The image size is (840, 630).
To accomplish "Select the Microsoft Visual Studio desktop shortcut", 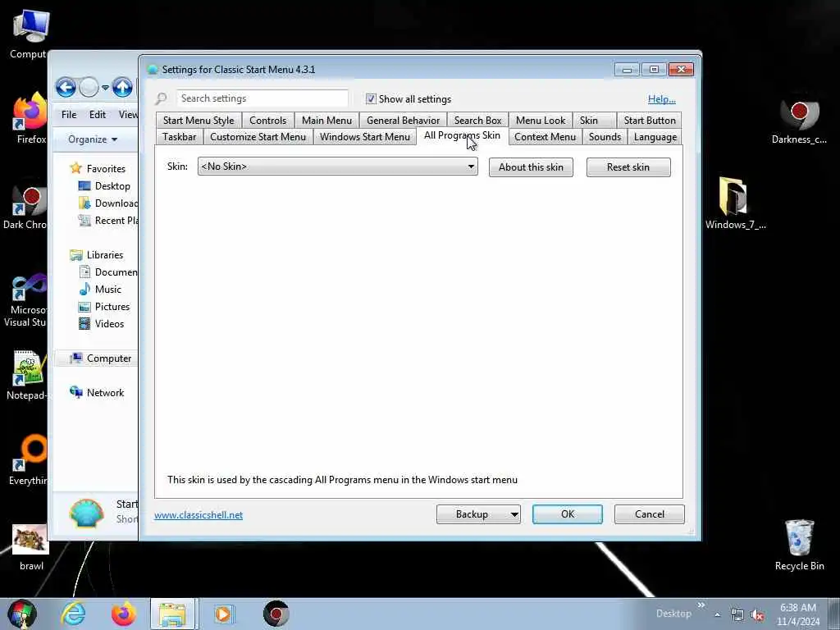I will (25, 300).
